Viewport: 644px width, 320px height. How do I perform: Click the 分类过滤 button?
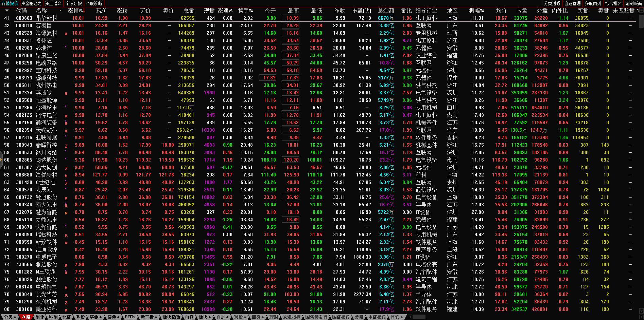click(x=552, y=3)
